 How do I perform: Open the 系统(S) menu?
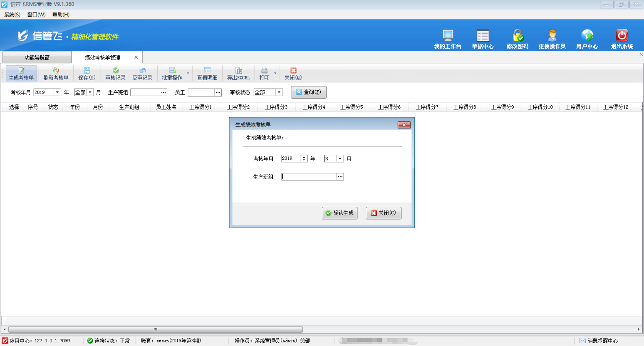[12, 14]
